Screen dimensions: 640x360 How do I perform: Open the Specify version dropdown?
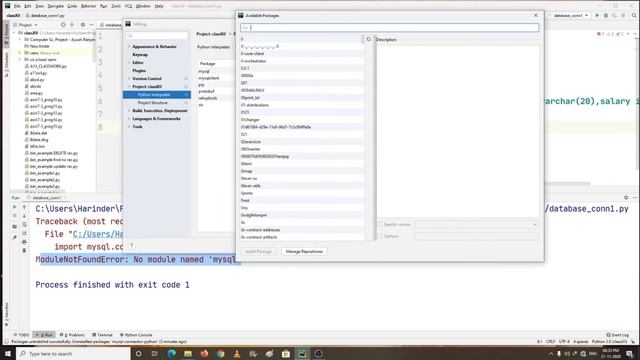pyautogui.click(x=477, y=224)
